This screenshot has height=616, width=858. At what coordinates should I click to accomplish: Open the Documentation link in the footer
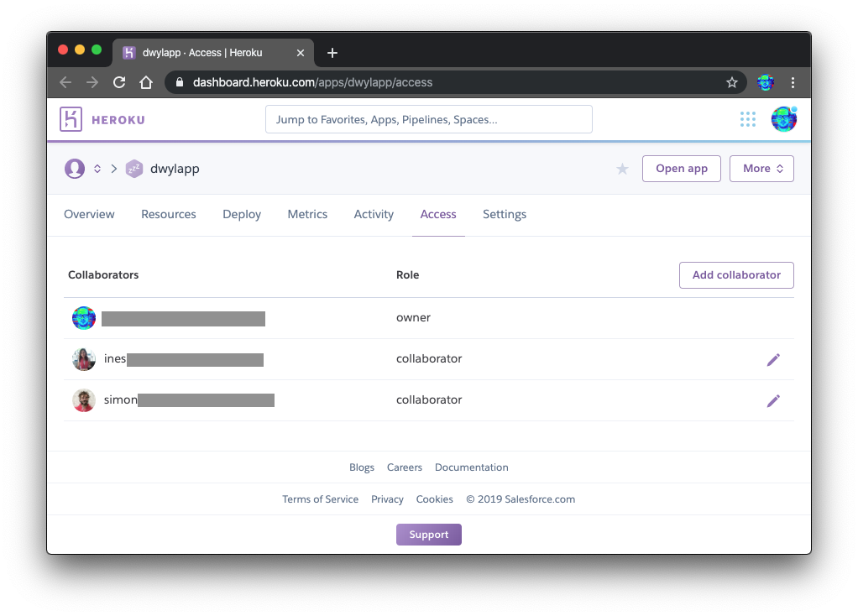pos(471,467)
